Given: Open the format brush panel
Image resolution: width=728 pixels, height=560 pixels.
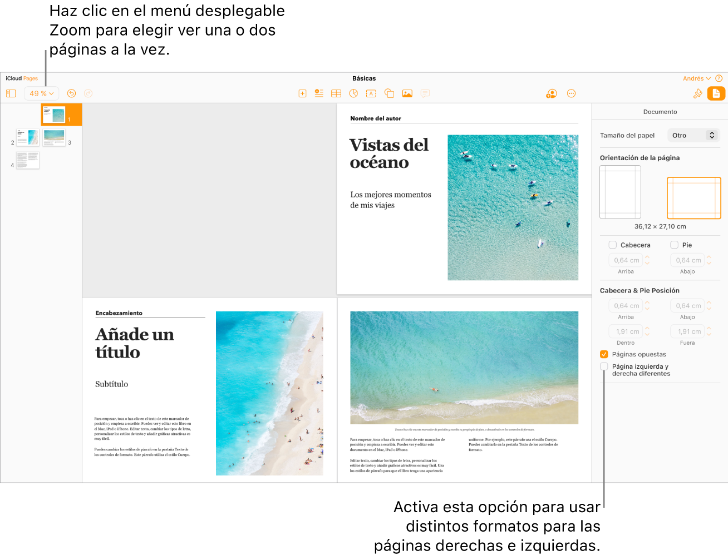Looking at the screenshot, I should click(698, 93).
